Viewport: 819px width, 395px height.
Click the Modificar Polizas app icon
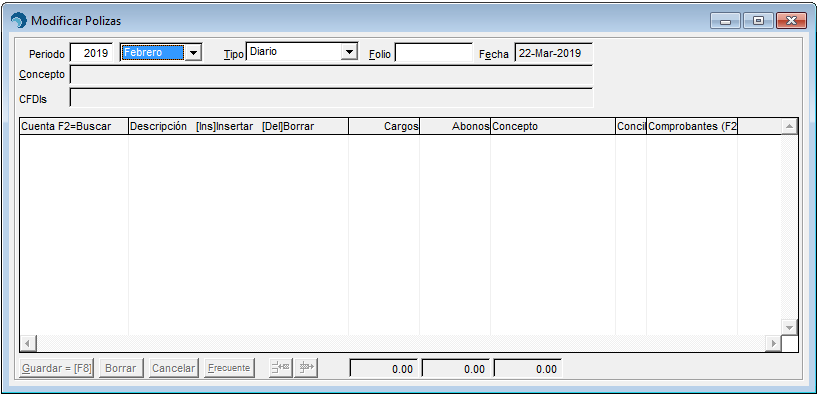pos(19,20)
